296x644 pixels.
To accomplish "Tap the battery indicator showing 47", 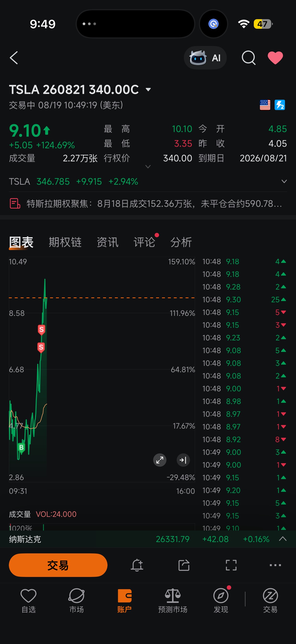I will click(x=263, y=24).
